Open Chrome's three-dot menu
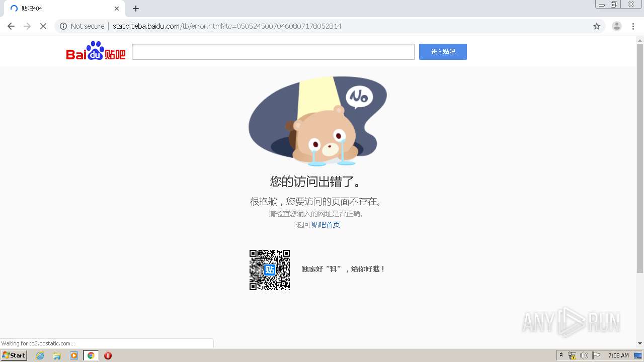The width and height of the screenshot is (644, 362). pos(633,26)
